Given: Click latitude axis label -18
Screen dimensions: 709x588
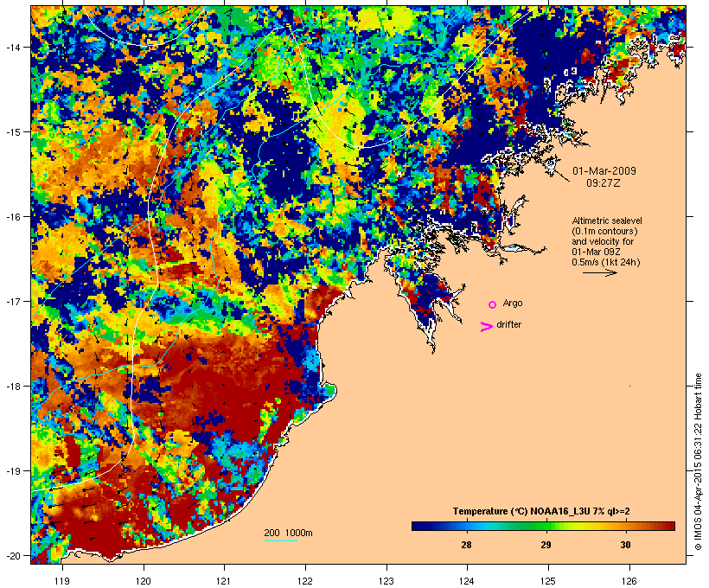Looking at the screenshot, I should (x=12, y=387).
